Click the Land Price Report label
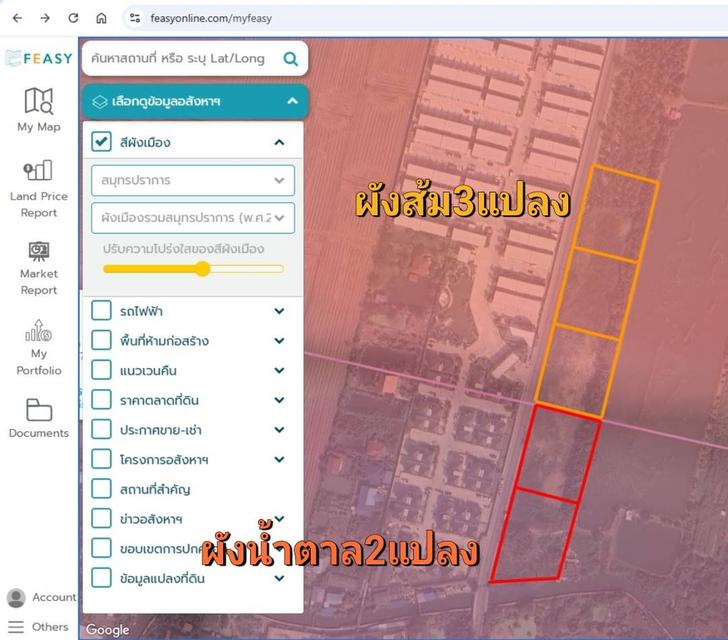The image size is (728, 640). pos(39,204)
